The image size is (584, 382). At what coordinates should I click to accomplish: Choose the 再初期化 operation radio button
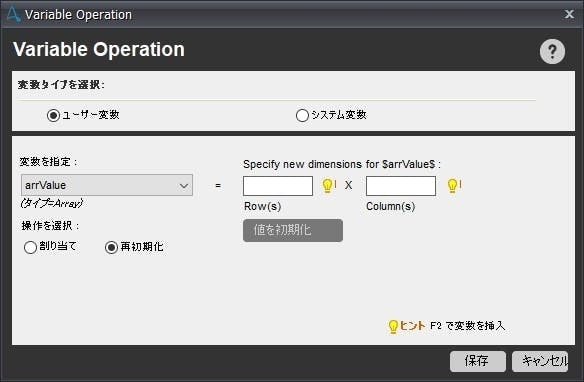click(x=111, y=247)
